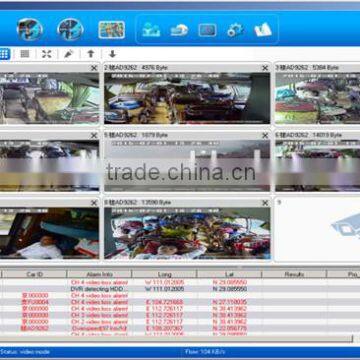
Task: Select the 'CH 3 video loss alarm' entry
Action: pyautogui.click(x=99, y=315)
